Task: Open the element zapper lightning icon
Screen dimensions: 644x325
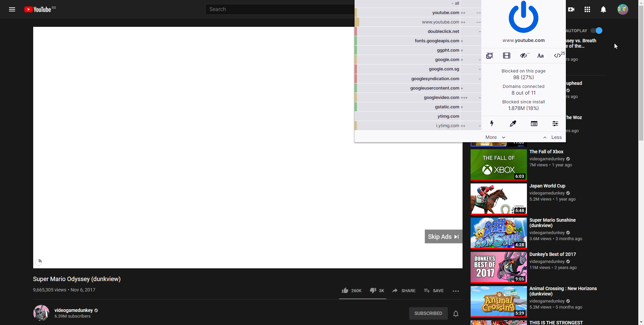Action: [492, 123]
